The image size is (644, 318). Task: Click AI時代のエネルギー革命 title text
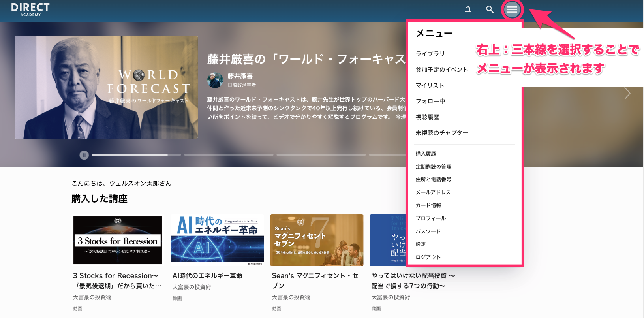coord(207,276)
